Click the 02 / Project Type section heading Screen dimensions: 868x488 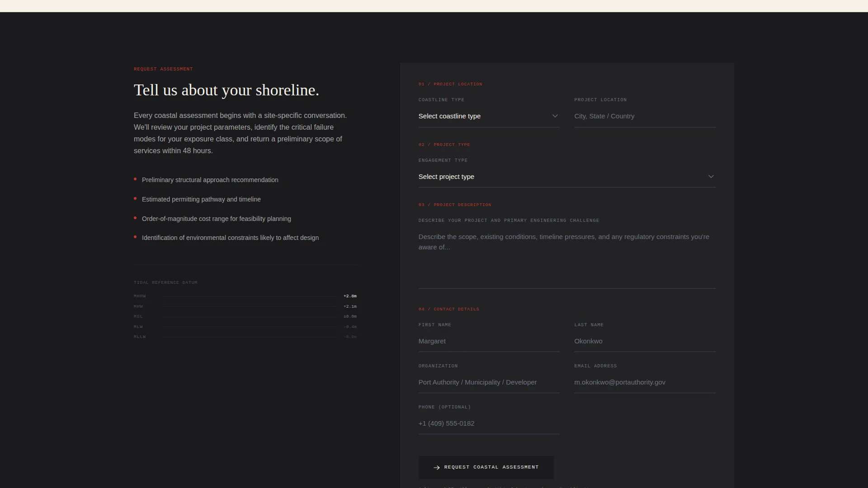444,145
